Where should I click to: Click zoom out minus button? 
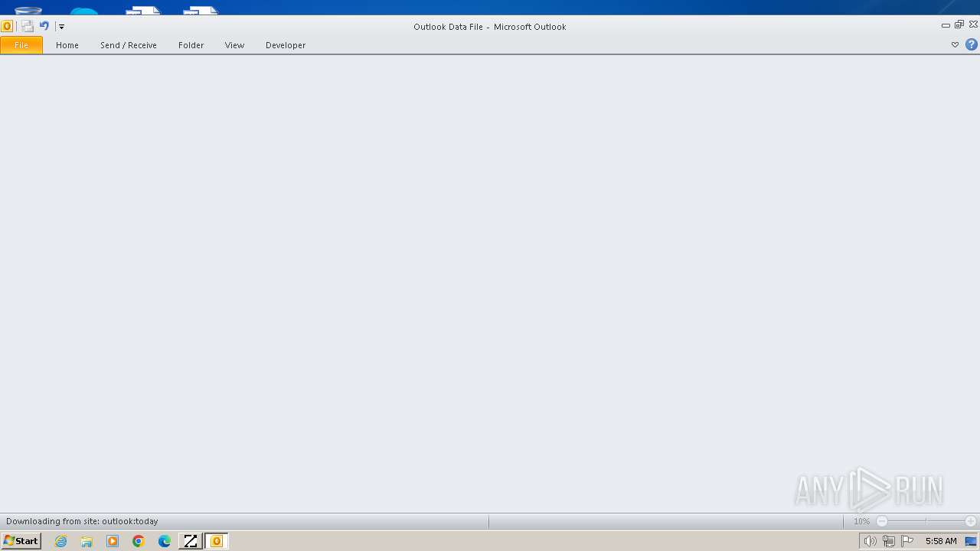[882, 521]
